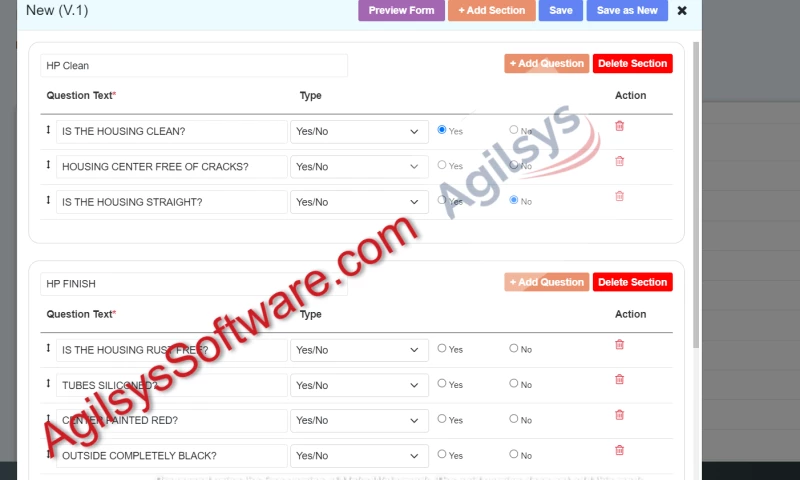This screenshot has height=480, width=800.
Task: Select No for HOUSING CENTER FREE OF CRACKS
Action: [513, 165]
